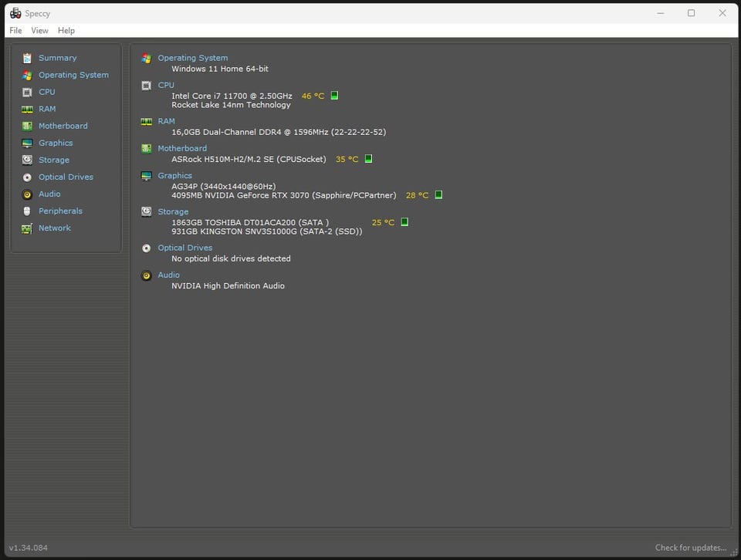Click the Network card icon in sidebar

(x=27, y=228)
